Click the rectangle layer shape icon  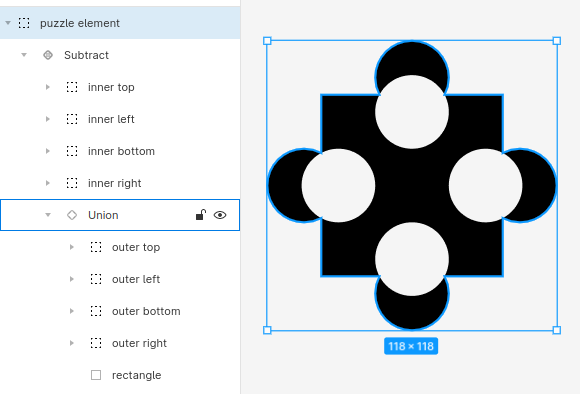(96, 375)
